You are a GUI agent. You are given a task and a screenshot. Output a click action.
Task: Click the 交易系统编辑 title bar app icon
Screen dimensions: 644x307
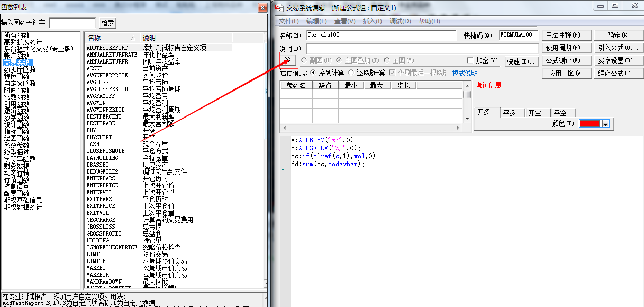tap(280, 7)
